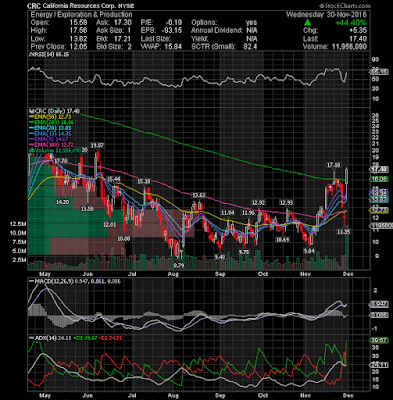Click the Energy / Exploration & Production sector

point(81,15)
